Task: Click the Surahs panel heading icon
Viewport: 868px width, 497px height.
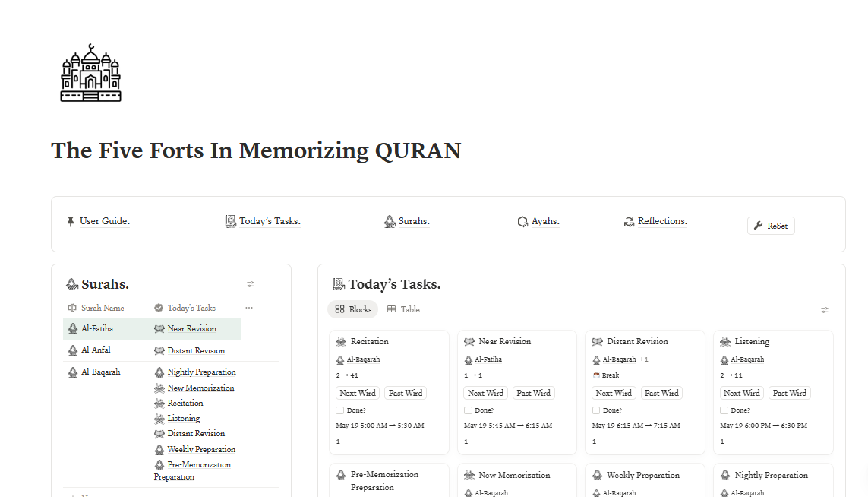Action: click(72, 284)
